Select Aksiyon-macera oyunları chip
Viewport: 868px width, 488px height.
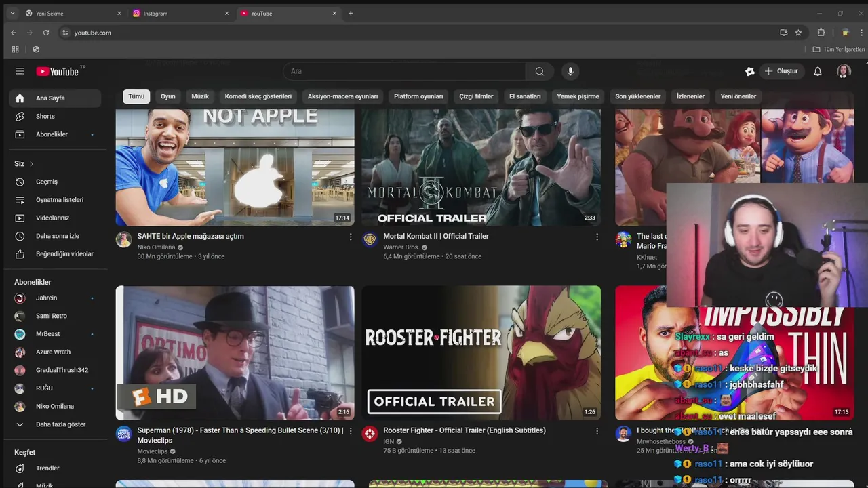point(342,96)
